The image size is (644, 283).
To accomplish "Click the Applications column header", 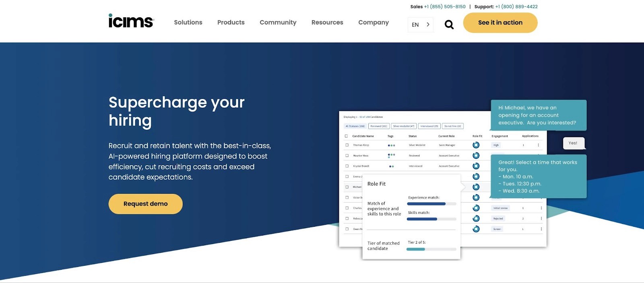I will coord(530,136).
